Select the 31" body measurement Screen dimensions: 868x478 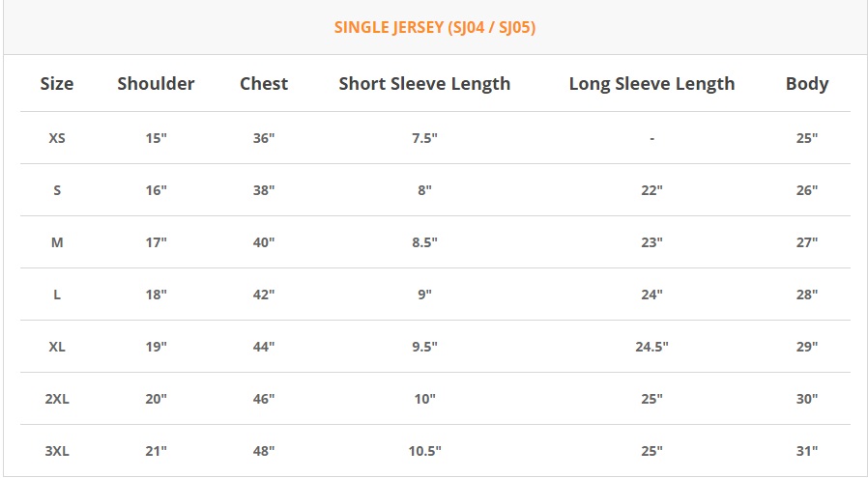(807, 451)
